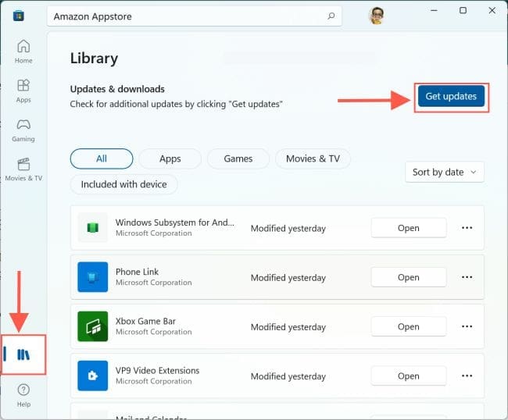
Task: Switch to Movies & TV filter tab
Action: point(313,158)
